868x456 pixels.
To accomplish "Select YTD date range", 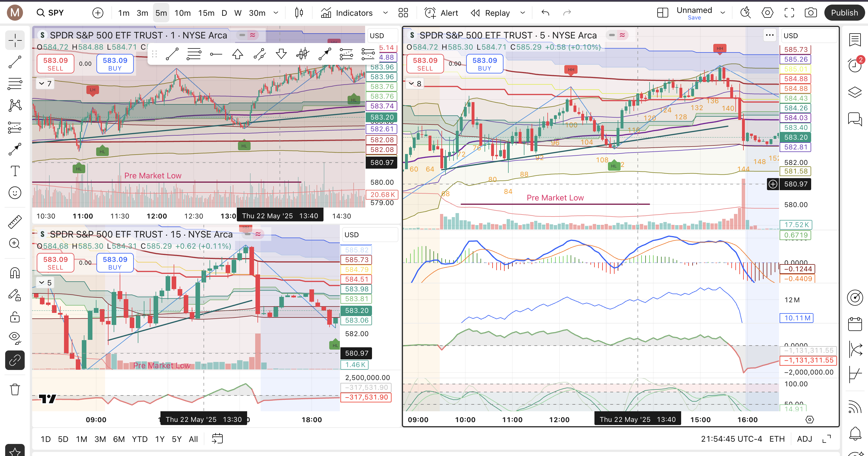I will point(139,439).
